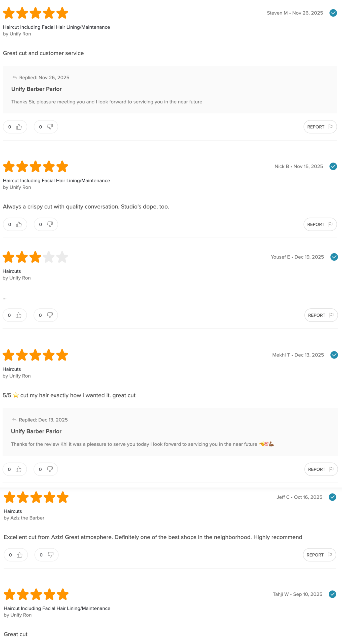The width and height of the screenshot is (342, 644).
Task: Click verified badge next to Yousef E
Action: (x=334, y=257)
